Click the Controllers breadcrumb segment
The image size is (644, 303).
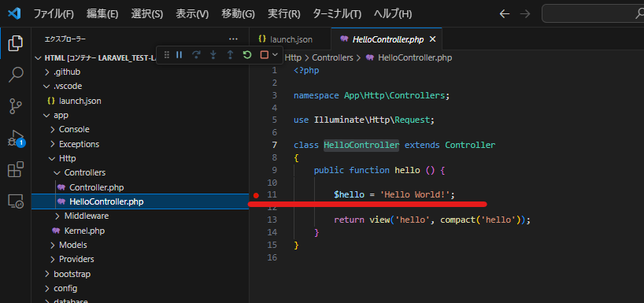click(332, 58)
